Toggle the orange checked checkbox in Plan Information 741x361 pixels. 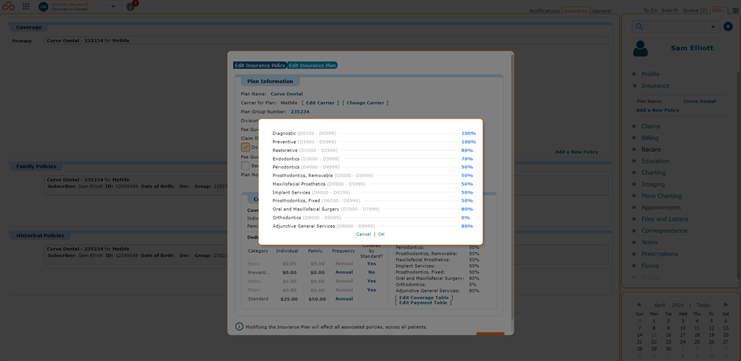pos(245,147)
